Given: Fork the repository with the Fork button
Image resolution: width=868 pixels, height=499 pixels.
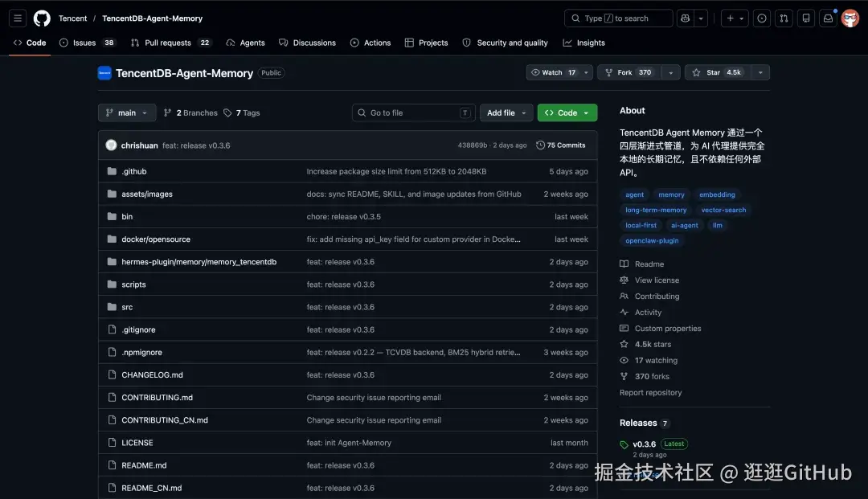Looking at the screenshot, I should tap(629, 72).
